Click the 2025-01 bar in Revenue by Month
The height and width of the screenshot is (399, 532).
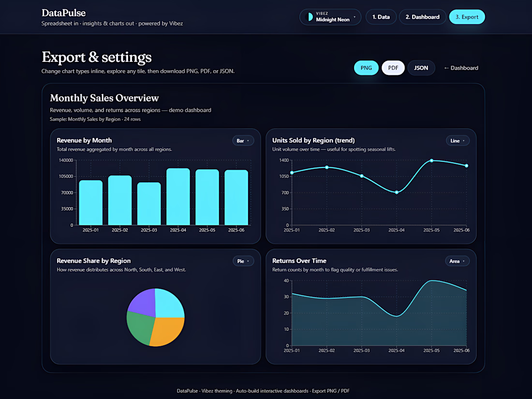pos(90,203)
